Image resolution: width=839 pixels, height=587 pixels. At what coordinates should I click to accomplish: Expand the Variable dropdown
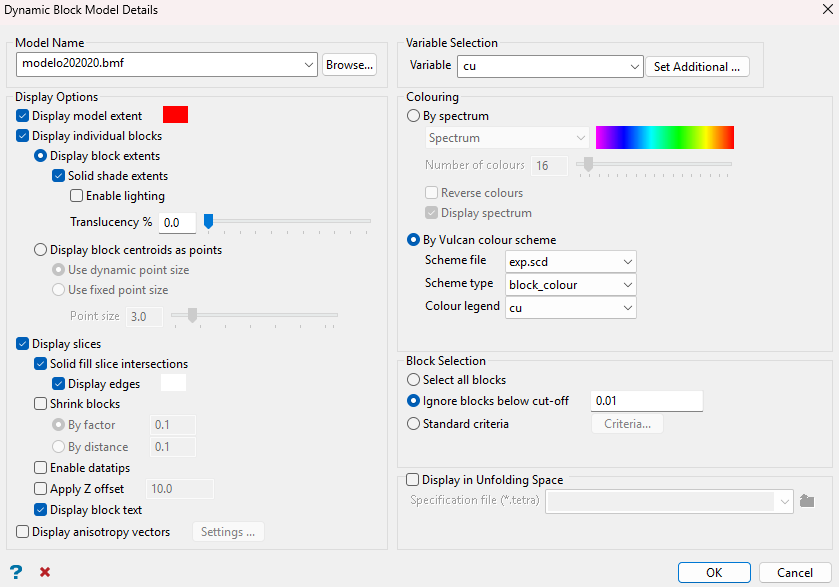[634, 67]
